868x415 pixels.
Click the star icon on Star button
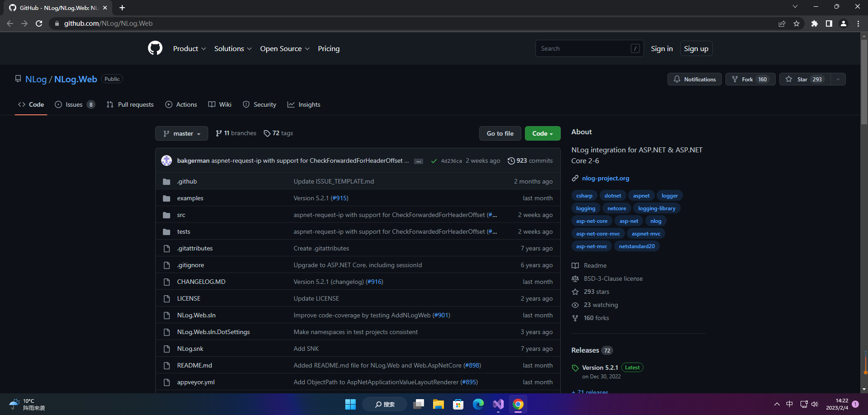(789, 79)
